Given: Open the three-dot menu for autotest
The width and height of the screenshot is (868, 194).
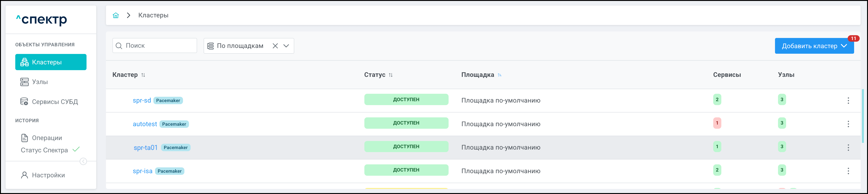Looking at the screenshot, I should (848, 124).
